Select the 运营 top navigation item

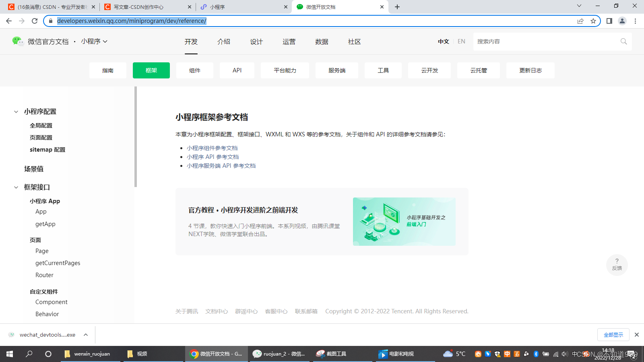[x=289, y=42]
